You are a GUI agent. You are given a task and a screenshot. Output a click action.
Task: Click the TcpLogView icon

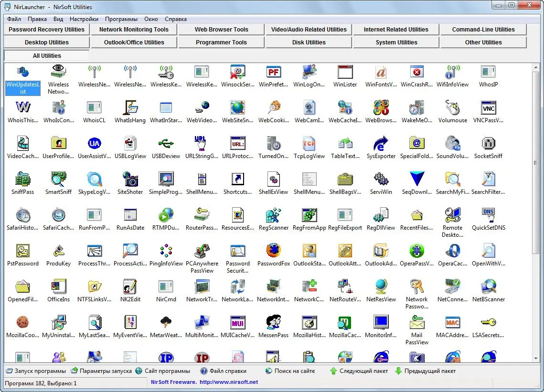click(x=309, y=143)
